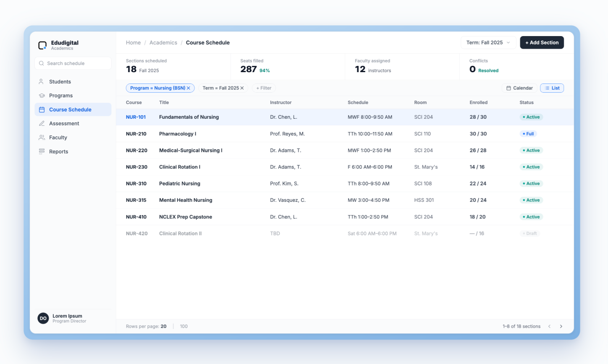608x364 pixels.
Task: Click the Active badge in NUR-410 row
Action: click(x=531, y=217)
